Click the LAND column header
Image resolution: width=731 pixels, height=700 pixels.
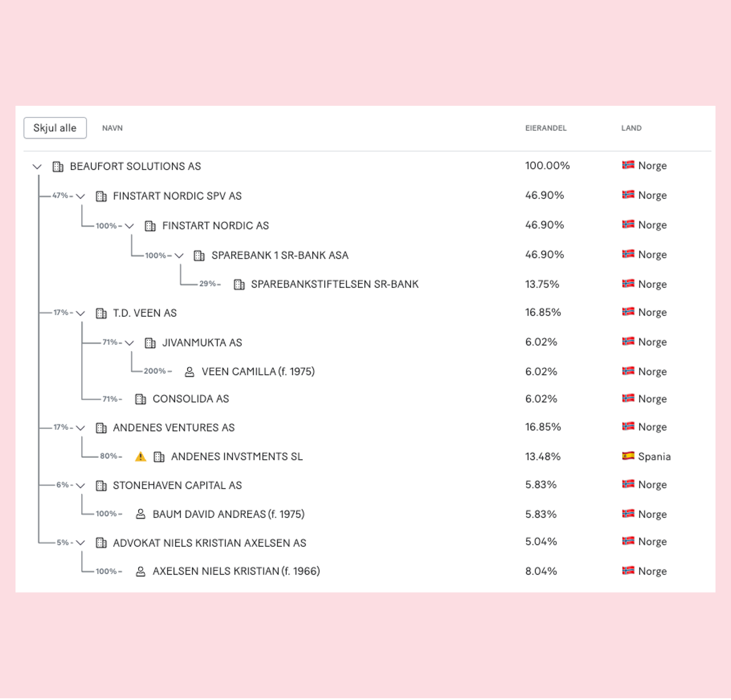tap(631, 128)
